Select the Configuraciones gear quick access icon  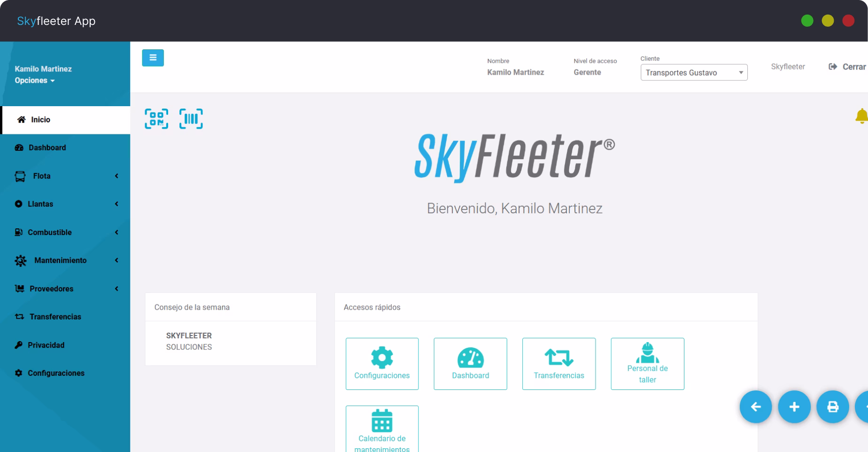pos(382,358)
